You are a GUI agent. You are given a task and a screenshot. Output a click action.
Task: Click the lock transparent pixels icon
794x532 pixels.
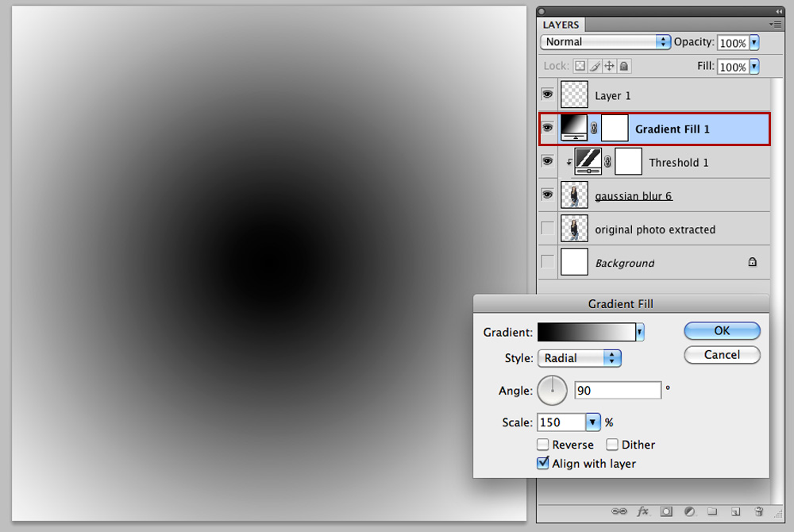(x=580, y=67)
